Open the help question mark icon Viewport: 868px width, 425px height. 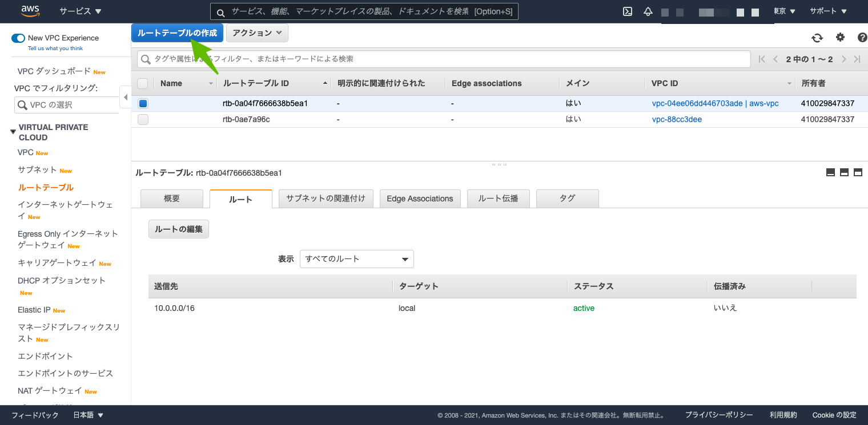pyautogui.click(x=862, y=38)
